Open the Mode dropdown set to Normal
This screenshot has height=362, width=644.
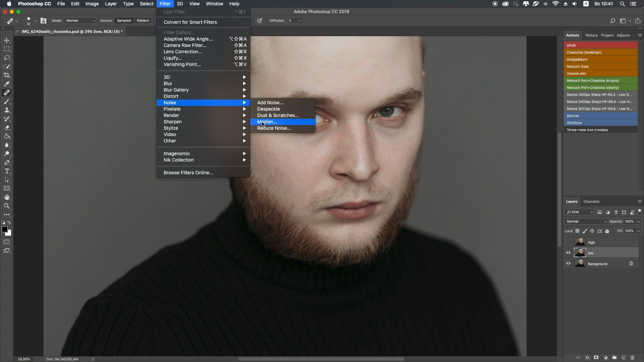(x=80, y=21)
